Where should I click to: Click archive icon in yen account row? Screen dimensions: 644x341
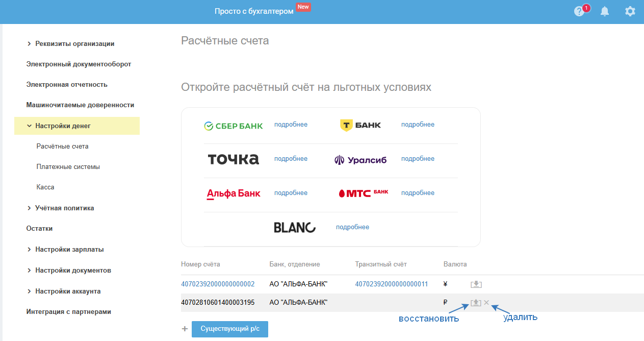476,284
